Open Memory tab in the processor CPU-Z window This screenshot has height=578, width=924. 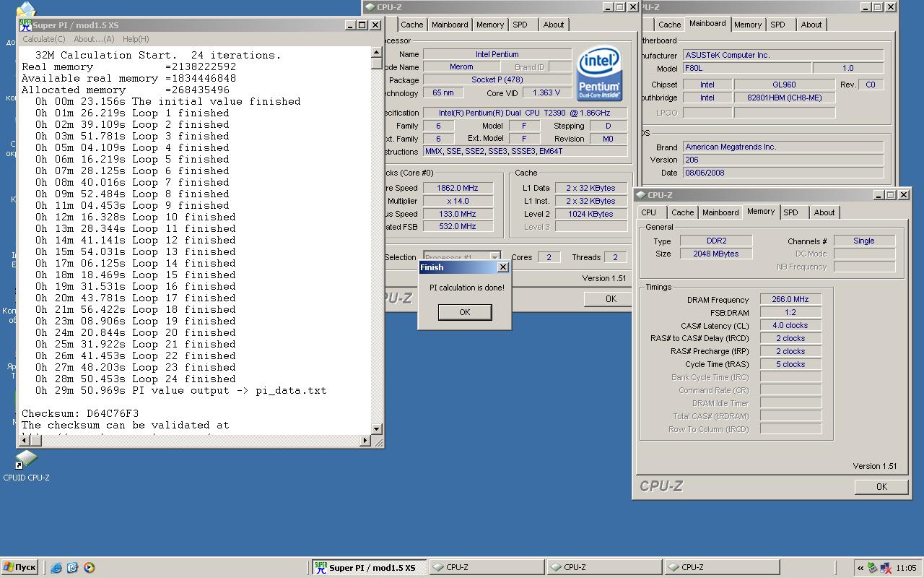pos(490,25)
